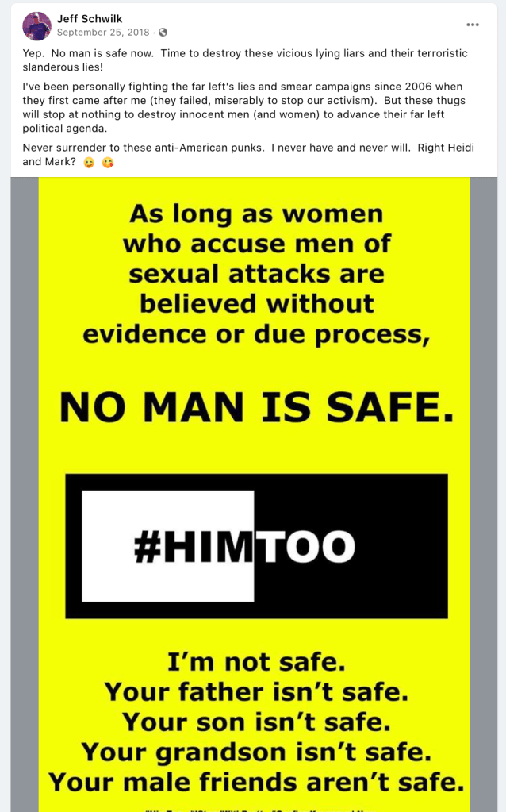Open Jeff Schwilk's profile picture avatar
Viewport: 506px width, 812px height.
[36, 25]
